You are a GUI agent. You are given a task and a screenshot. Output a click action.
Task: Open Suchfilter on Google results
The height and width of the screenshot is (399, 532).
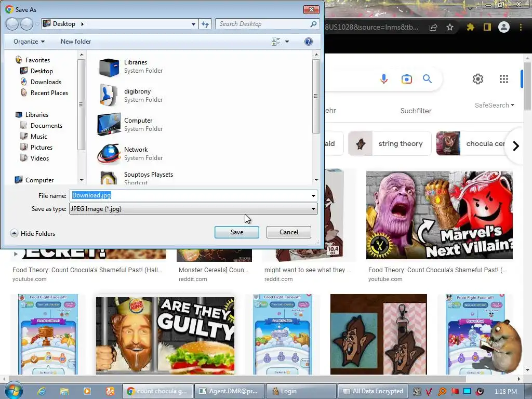(x=416, y=111)
